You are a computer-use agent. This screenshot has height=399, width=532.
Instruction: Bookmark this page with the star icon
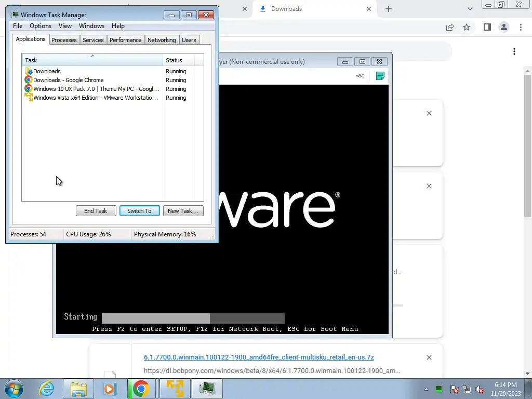coord(467,27)
